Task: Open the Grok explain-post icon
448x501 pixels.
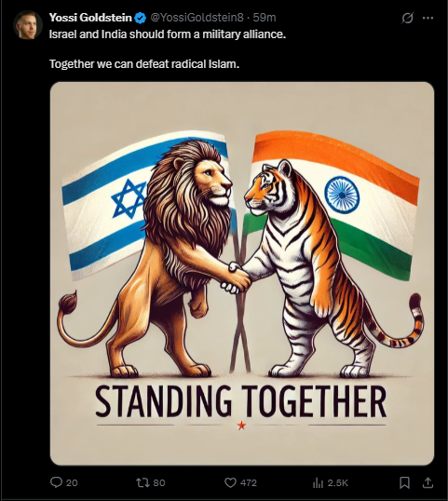Action: [407, 18]
